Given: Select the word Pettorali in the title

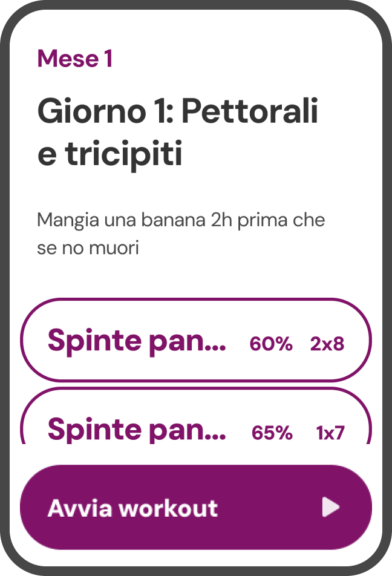Looking at the screenshot, I should click(x=250, y=111).
